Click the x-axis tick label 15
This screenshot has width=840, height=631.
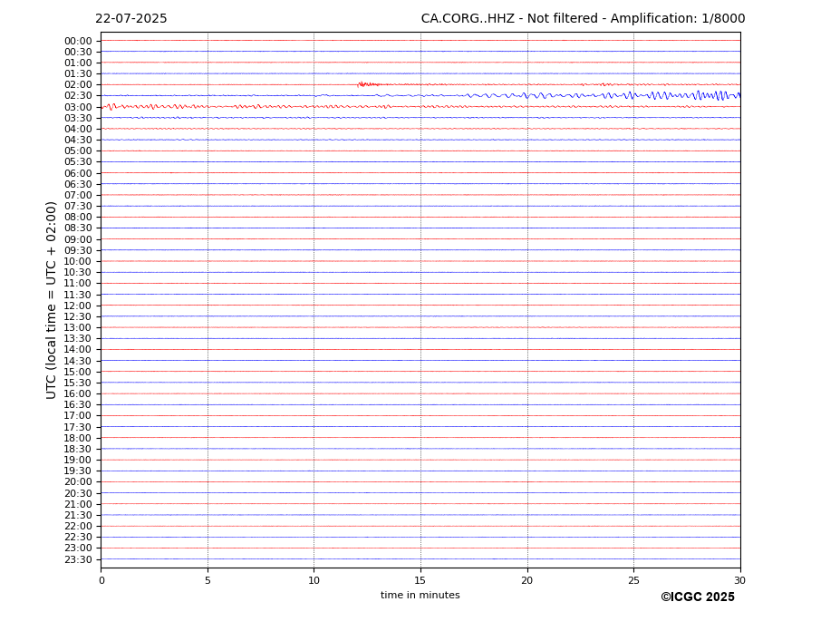click(420, 580)
